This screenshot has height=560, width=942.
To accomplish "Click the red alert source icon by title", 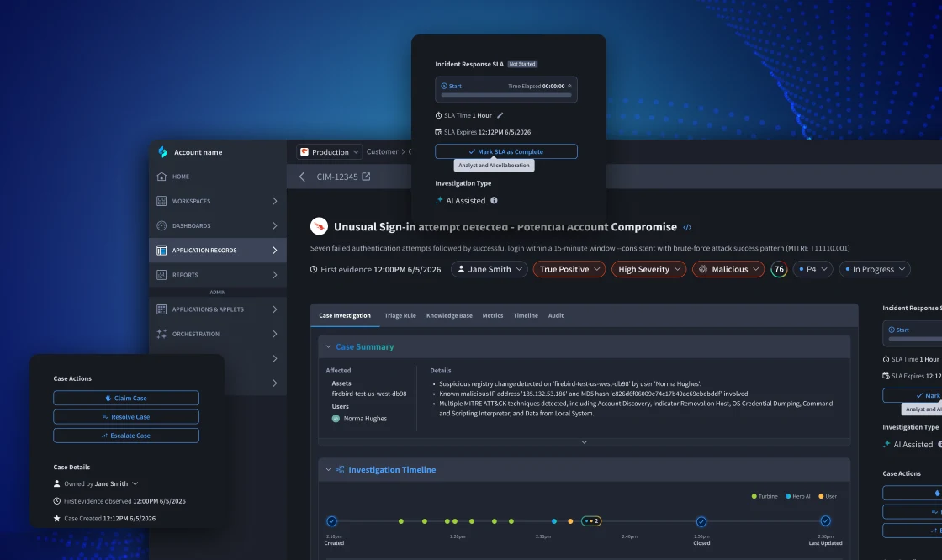I will (x=319, y=226).
